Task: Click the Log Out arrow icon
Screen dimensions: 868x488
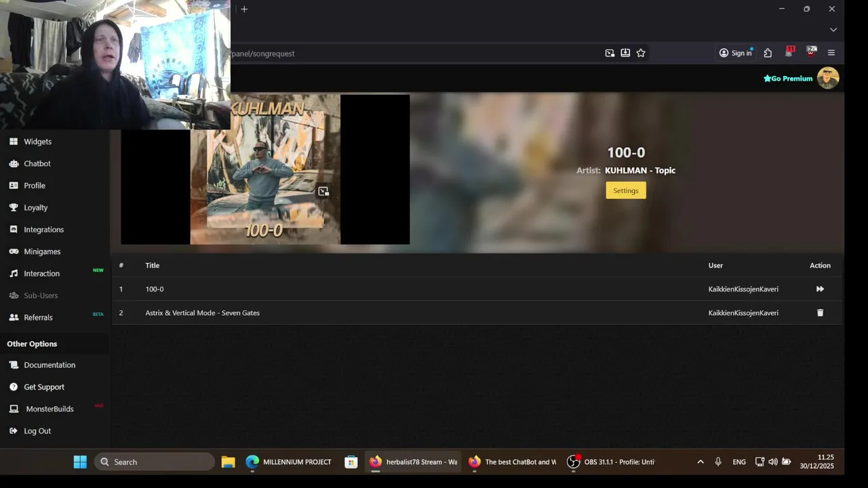Action: click(14, 431)
